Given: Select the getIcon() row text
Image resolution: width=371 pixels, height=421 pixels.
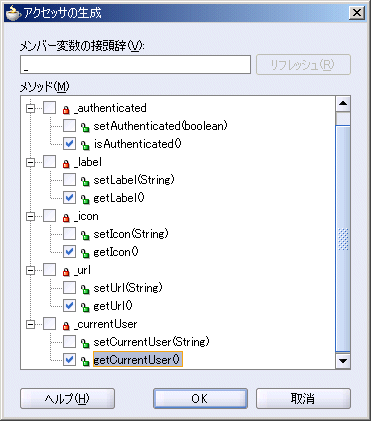Looking at the screenshot, I should pos(116,252).
